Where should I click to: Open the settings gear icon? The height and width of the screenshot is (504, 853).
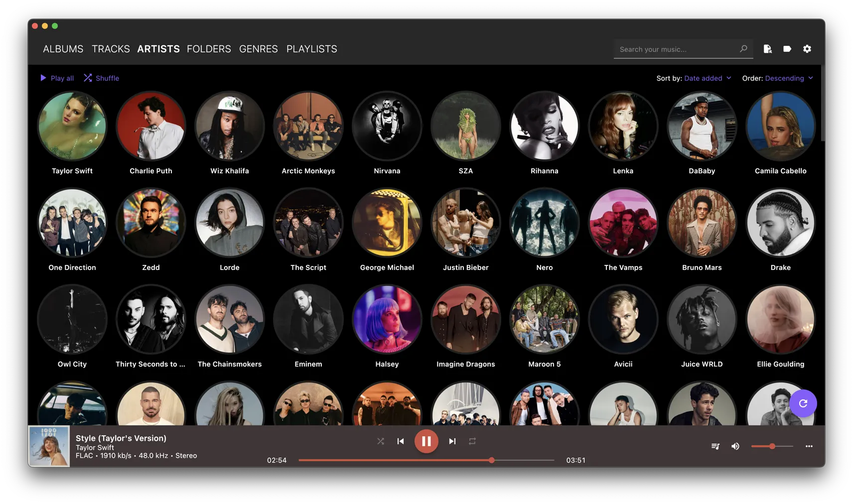point(807,49)
